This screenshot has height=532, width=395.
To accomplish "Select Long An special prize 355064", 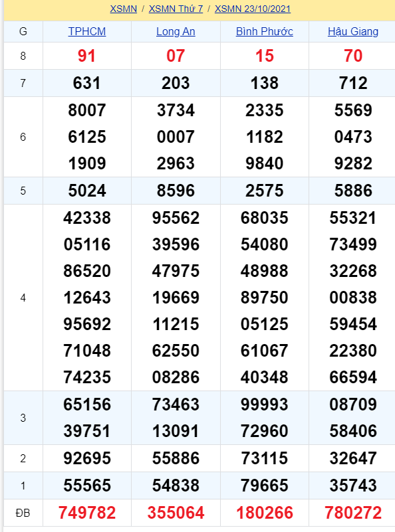I will pyautogui.click(x=176, y=512).
